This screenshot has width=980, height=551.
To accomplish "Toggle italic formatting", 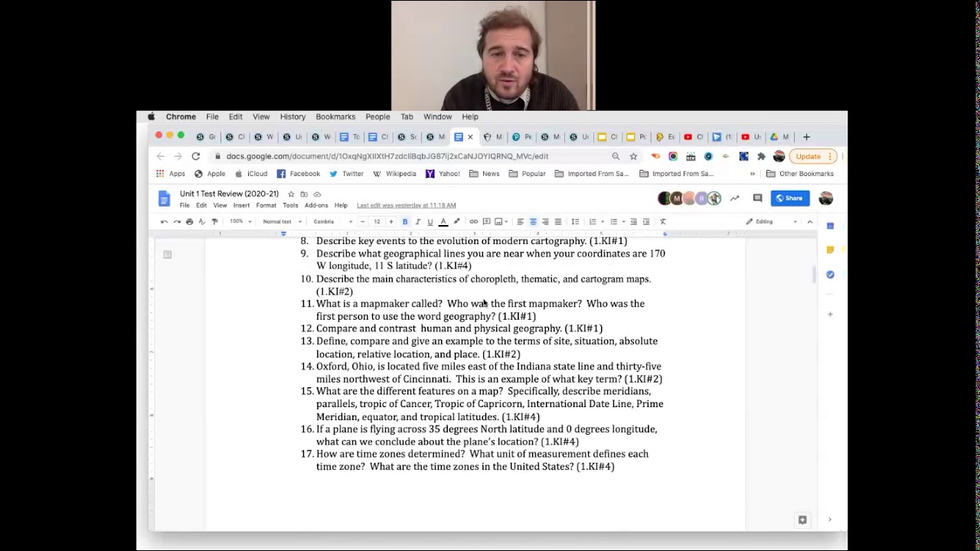I will 417,222.
